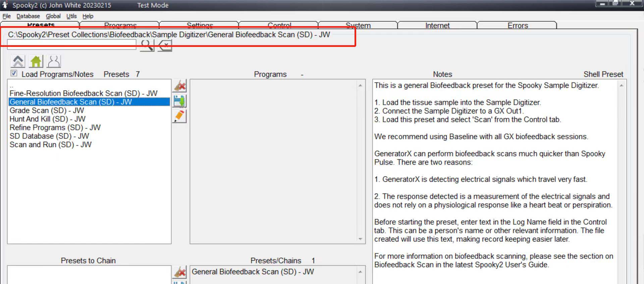The image size is (644, 284).
Task: Click the broom icon beside Presets/Chains list
Action: click(x=180, y=272)
